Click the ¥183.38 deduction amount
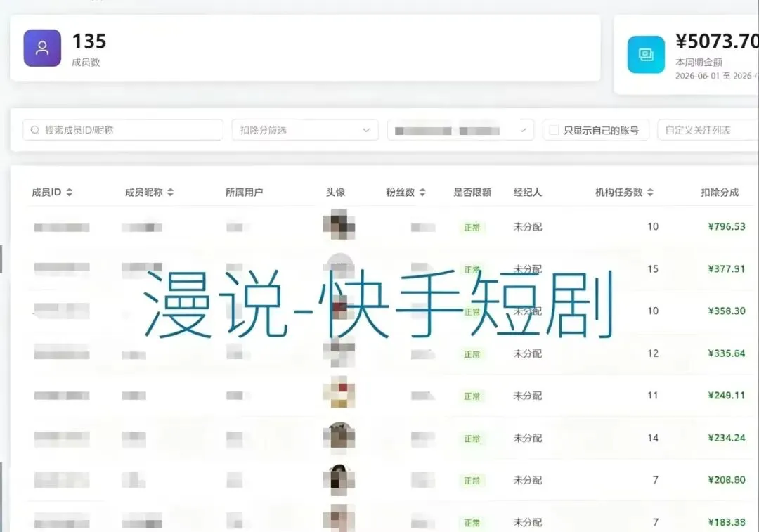This screenshot has width=759, height=532. tap(727, 522)
